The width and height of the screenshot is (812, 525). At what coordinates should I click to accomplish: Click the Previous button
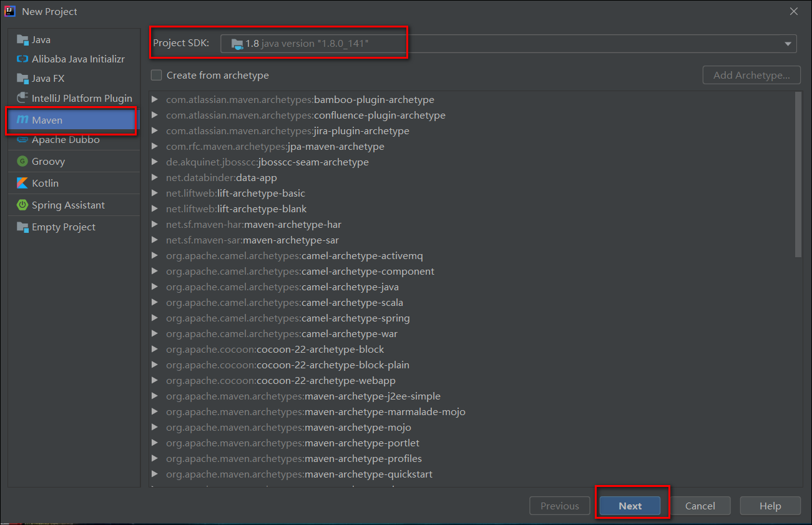(560, 506)
